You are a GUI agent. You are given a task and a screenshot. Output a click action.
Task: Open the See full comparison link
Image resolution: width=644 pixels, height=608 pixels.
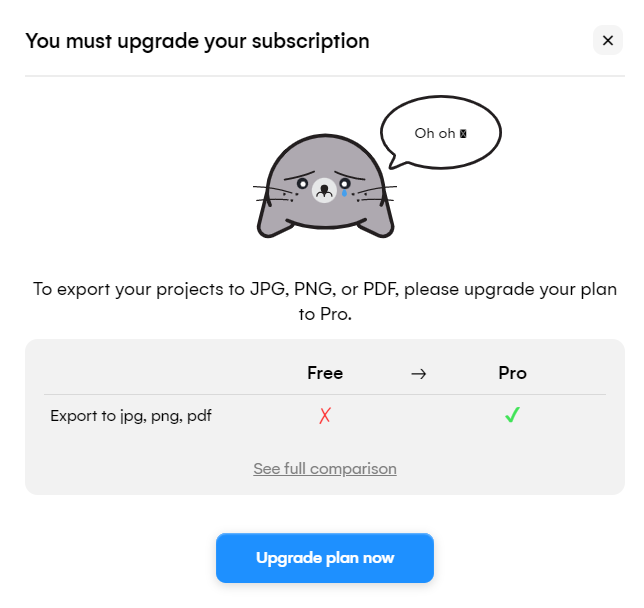coord(325,468)
